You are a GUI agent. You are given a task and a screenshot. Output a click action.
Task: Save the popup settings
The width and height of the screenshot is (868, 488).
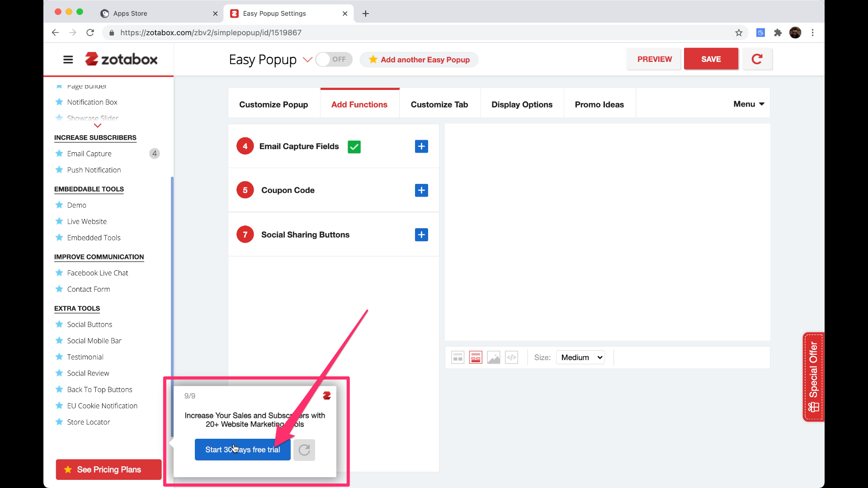coord(711,59)
